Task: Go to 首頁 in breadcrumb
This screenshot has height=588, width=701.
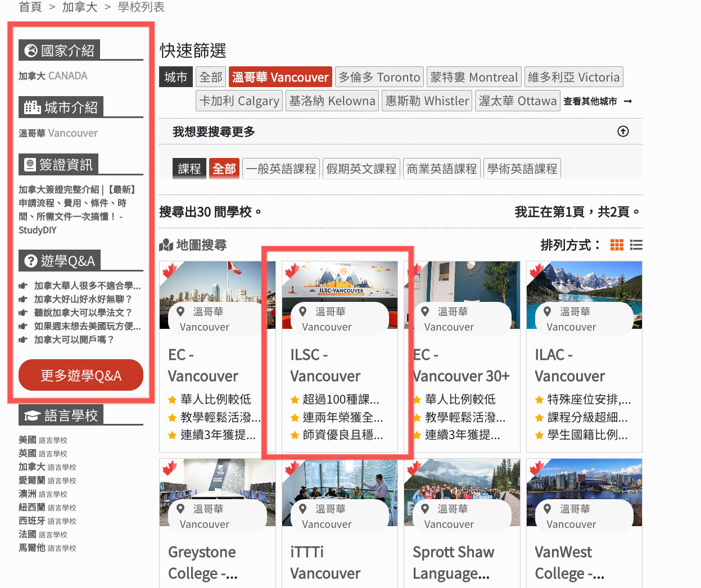Action: click(x=30, y=7)
